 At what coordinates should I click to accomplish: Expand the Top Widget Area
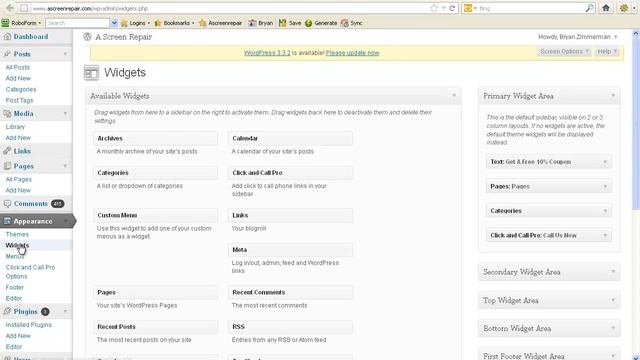[x=549, y=300]
